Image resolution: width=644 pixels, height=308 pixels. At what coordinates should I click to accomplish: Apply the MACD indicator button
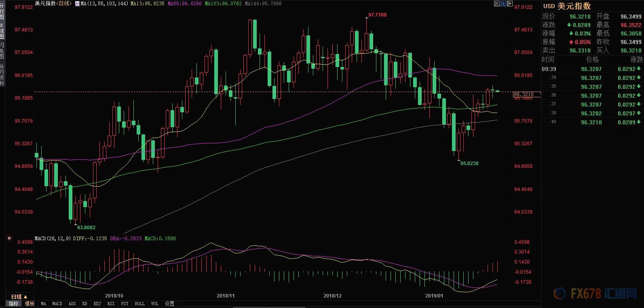pyautogui.click(x=57, y=304)
